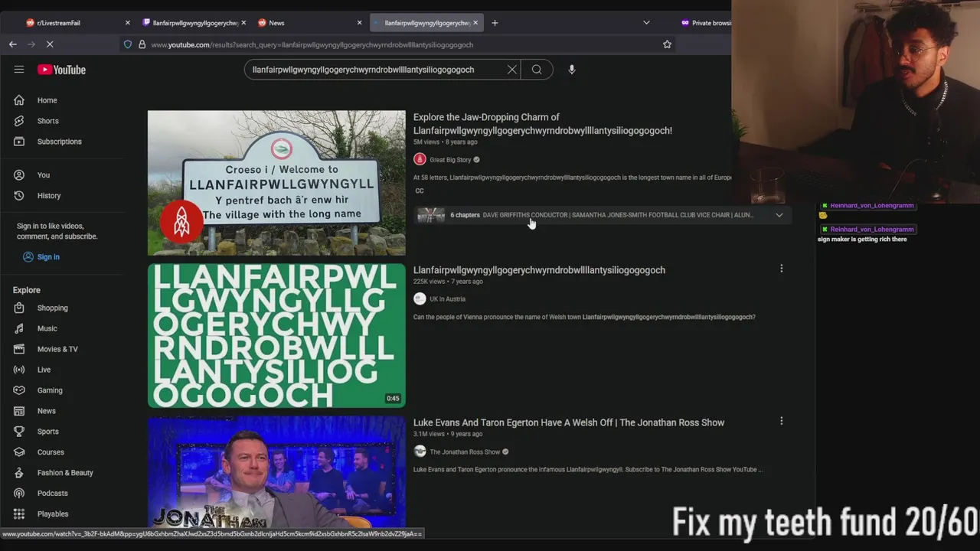Bookmark the page with the star icon

pyautogui.click(x=667, y=44)
